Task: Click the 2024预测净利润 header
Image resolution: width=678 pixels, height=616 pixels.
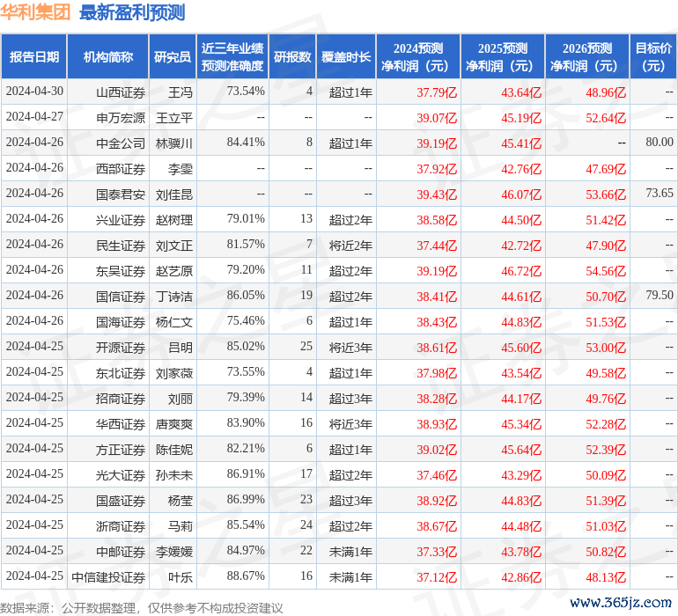Action: [418, 57]
